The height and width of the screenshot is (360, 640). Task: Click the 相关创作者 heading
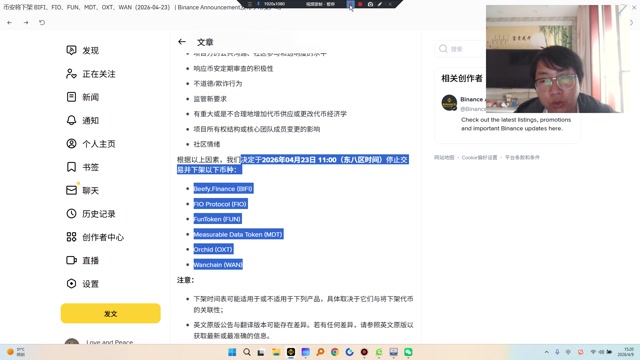click(x=462, y=78)
